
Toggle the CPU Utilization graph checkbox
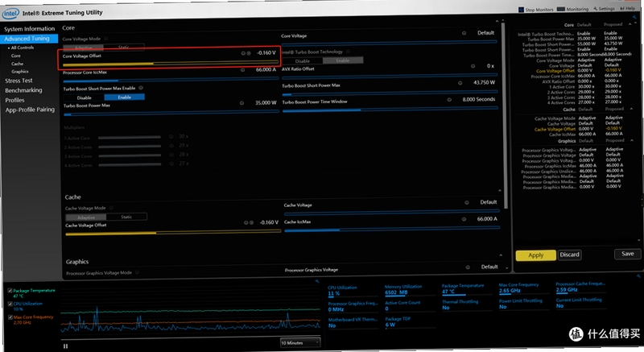10,304
